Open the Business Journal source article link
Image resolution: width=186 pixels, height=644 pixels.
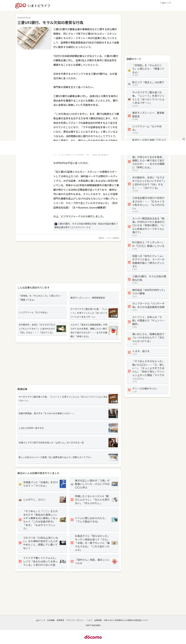click(x=86, y=226)
